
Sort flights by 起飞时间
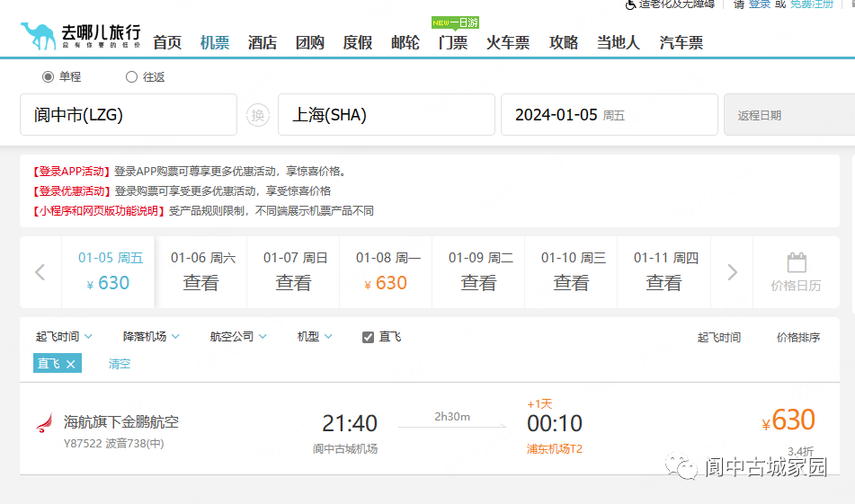click(718, 338)
